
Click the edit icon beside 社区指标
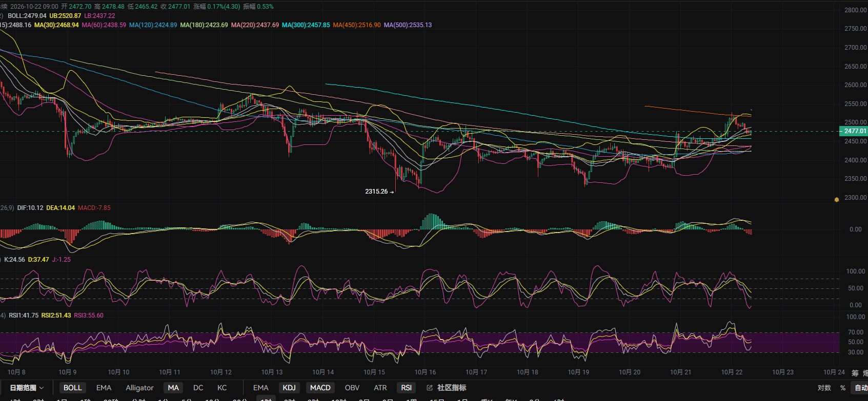430,388
